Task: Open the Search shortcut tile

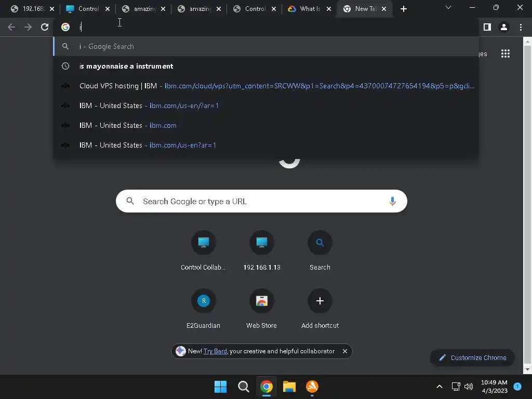Action: click(320, 250)
